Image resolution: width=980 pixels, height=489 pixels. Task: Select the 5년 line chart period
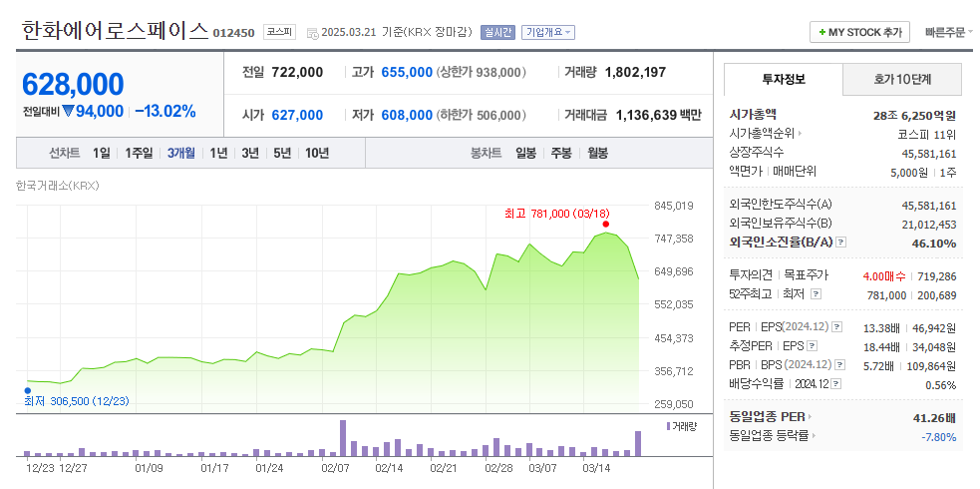tap(282, 153)
